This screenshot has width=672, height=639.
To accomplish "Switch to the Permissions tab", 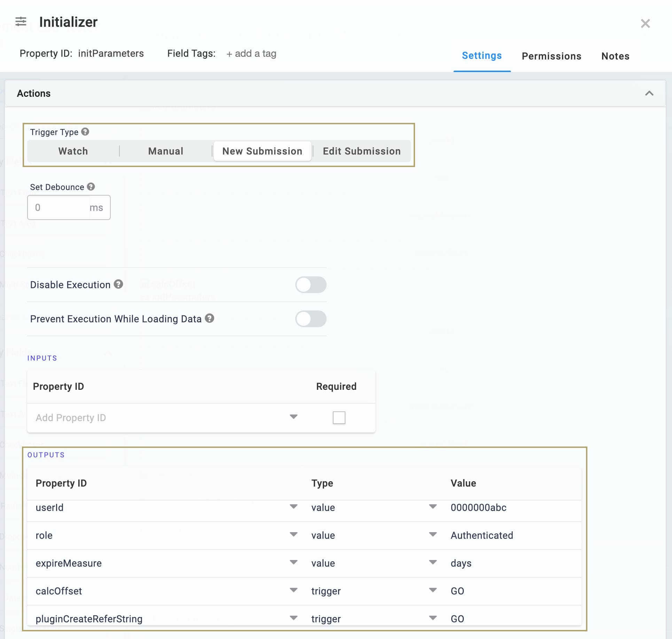I will [552, 56].
